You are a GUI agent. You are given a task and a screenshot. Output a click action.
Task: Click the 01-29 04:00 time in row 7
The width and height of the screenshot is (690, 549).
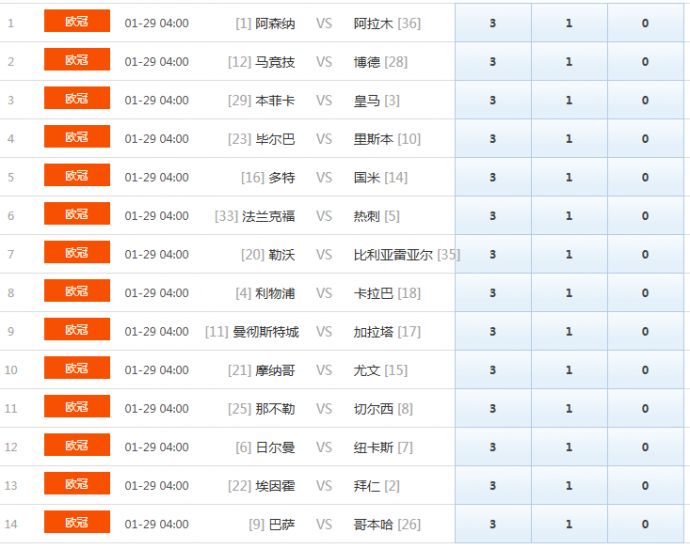pos(156,255)
